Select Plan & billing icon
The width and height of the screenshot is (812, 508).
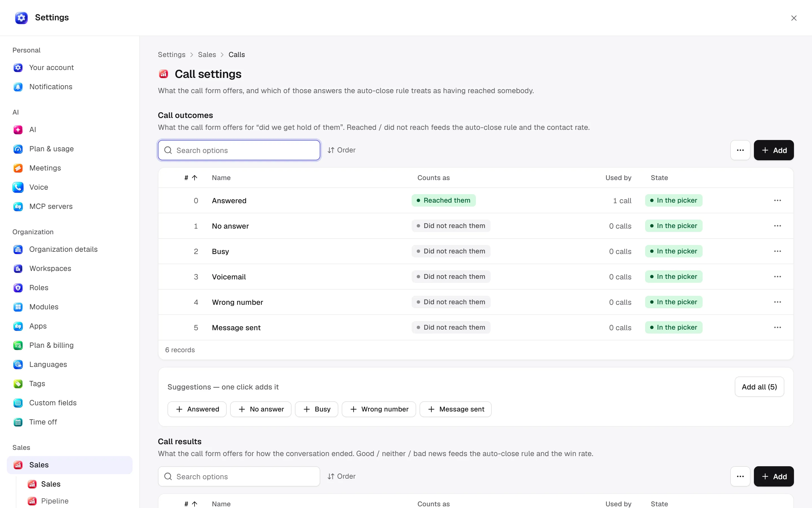18,345
